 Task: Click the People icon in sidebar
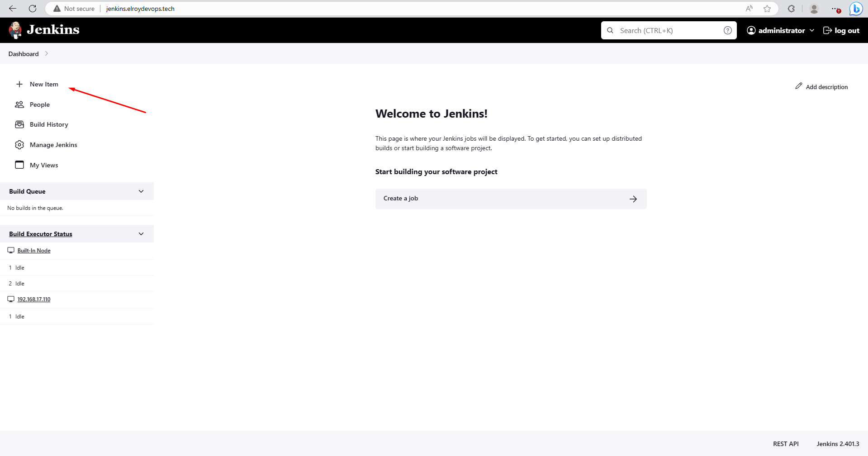(x=19, y=104)
